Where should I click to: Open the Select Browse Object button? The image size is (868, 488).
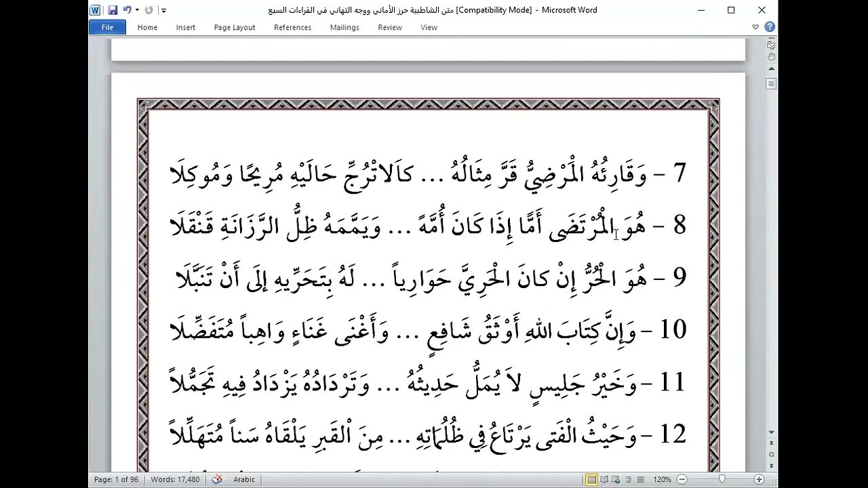click(x=771, y=455)
